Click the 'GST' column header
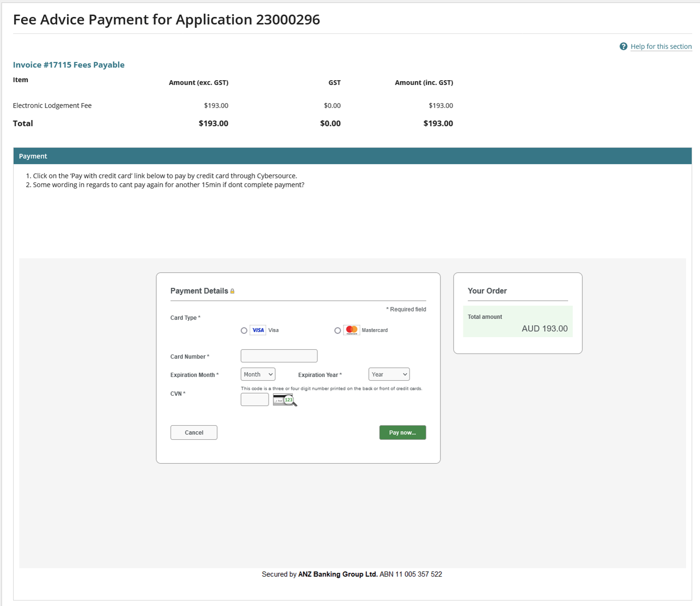Image resolution: width=700 pixels, height=606 pixels. click(334, 82)
